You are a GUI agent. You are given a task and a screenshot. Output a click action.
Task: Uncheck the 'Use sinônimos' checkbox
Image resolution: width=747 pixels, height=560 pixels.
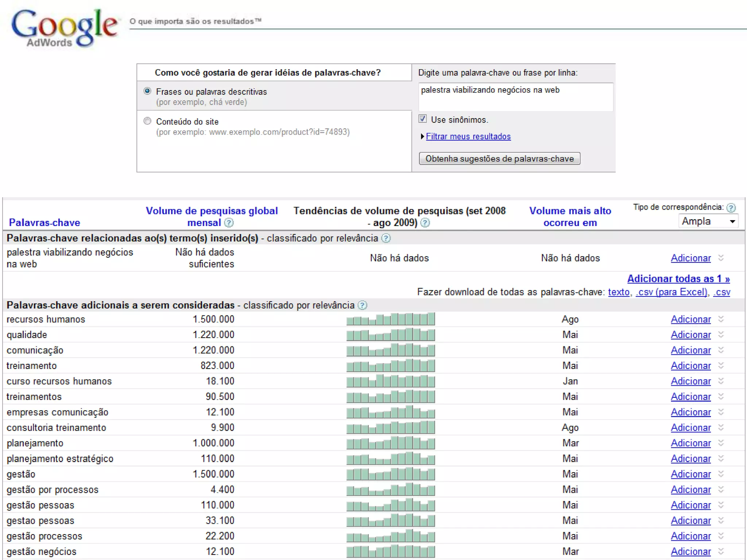(423, 119)
